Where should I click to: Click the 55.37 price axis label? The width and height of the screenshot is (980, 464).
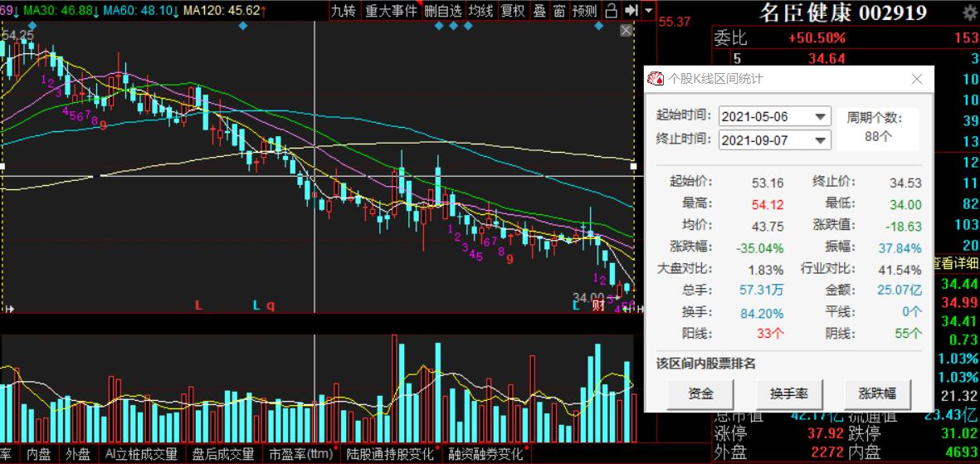pyautogui.click(x=675, y=22)
